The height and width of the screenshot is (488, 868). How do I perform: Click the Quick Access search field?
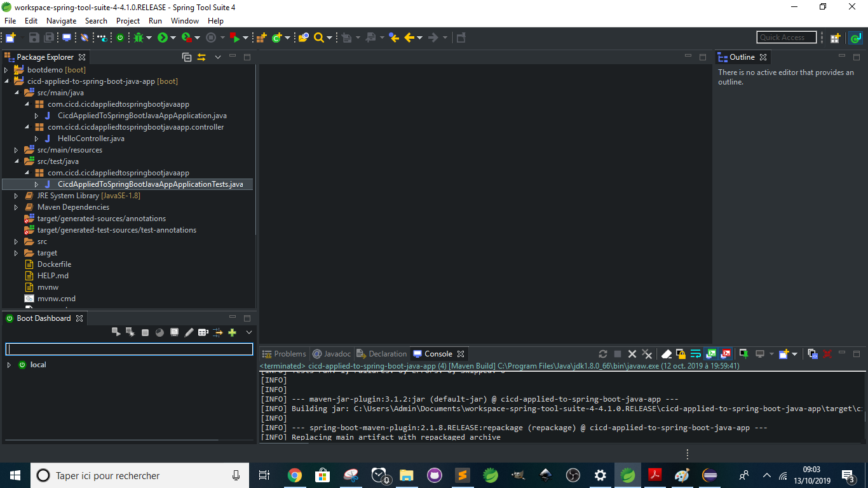(x=786, y=37)
